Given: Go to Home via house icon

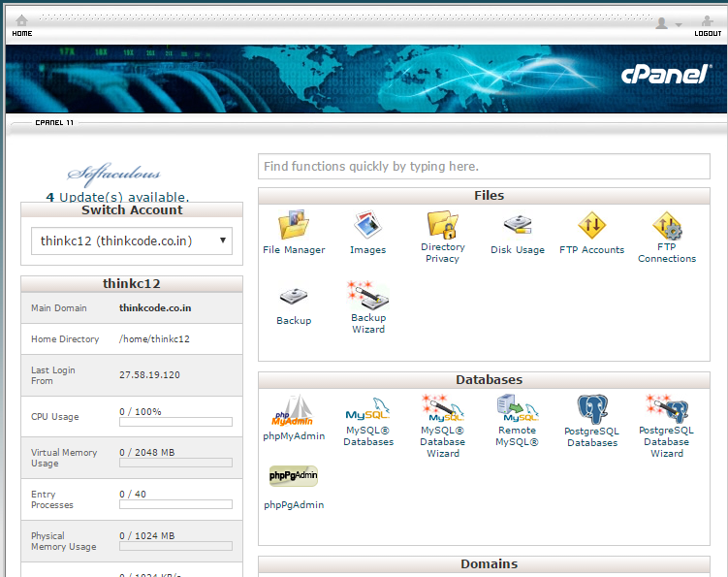Looking at the screenshot, I should click(21, 20).
